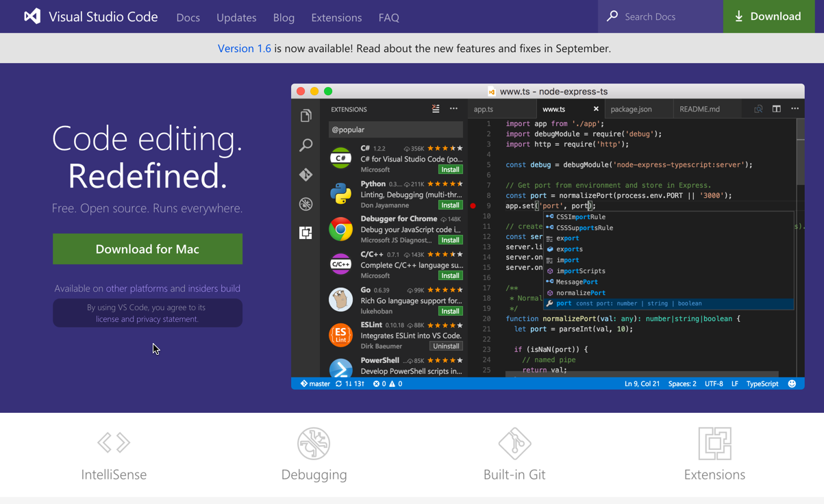The image size is (824, 504).
Task: Click the Visual Studio Code logo icon
Action: (32, 16)
